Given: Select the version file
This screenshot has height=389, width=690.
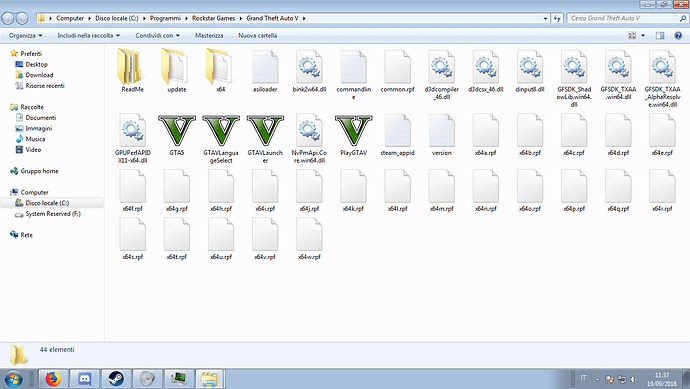Looking at the screenshot, I should pos(441,134).
